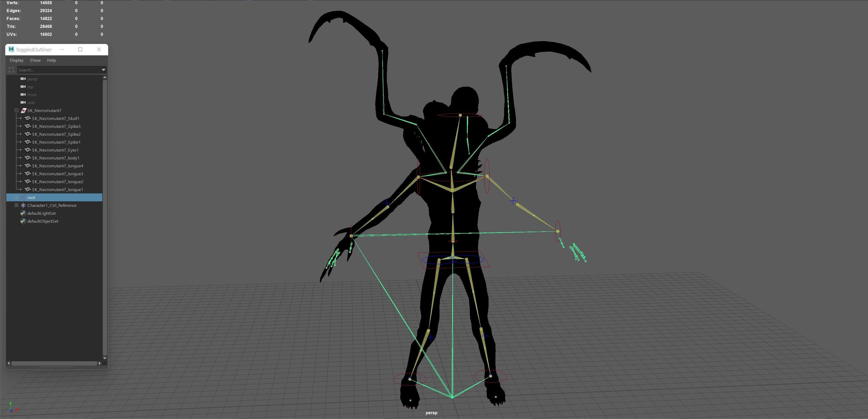Image resolution: width=868 pixels, height=419 pixels.
Task: Click the defaultObjectSet sphere icon
Action: pyautogui.click(x=23, y=221)
